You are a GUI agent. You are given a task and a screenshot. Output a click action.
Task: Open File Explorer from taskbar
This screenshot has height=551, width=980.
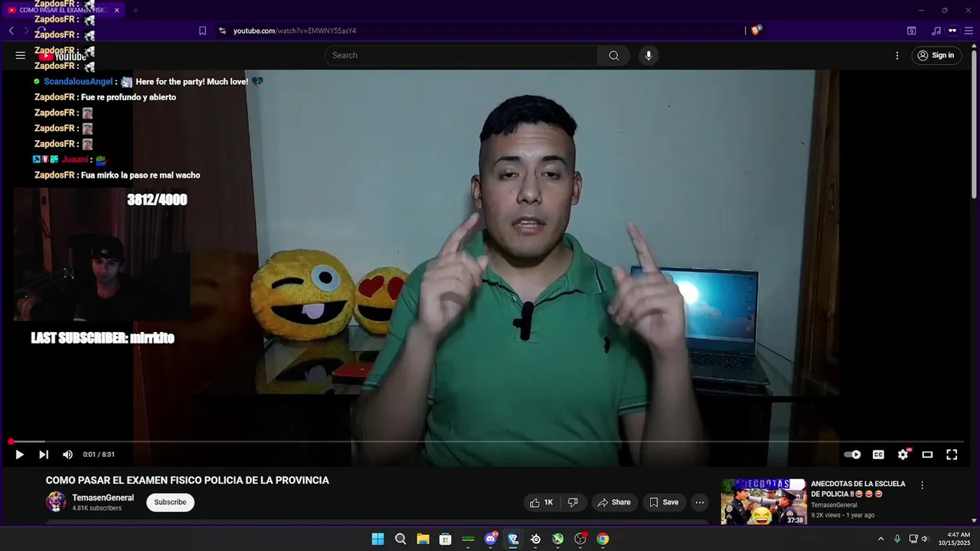(x=423, y=539)
